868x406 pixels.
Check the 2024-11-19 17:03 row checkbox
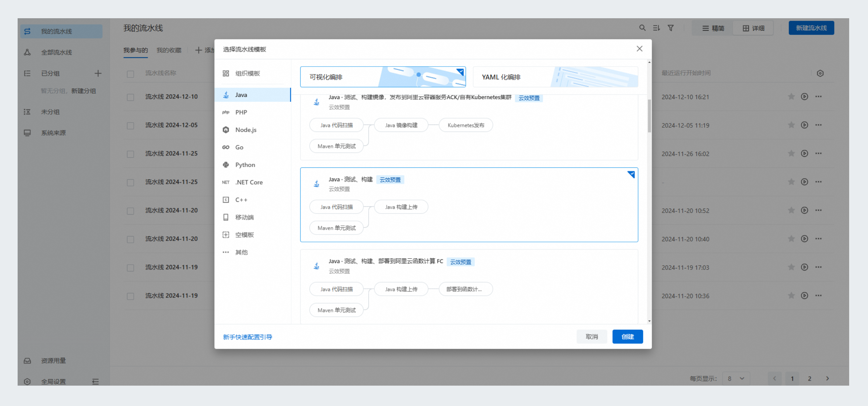[130, 268]
